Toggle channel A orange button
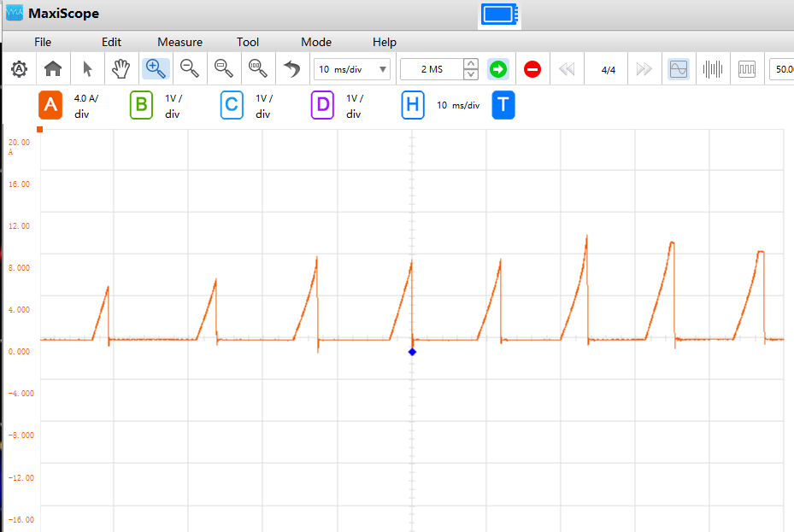This screenshot has height=532, width=794. (x=50, y=105)
